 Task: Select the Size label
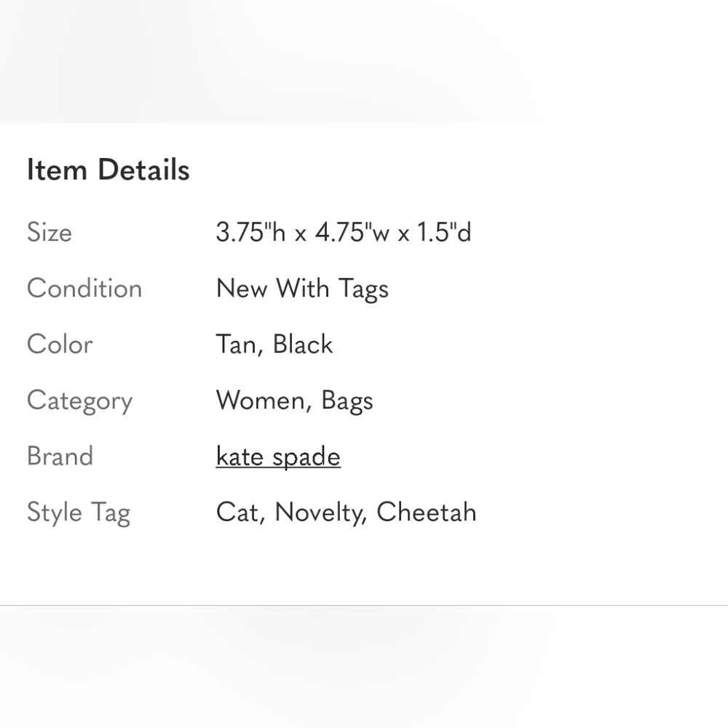pos(50,232)
